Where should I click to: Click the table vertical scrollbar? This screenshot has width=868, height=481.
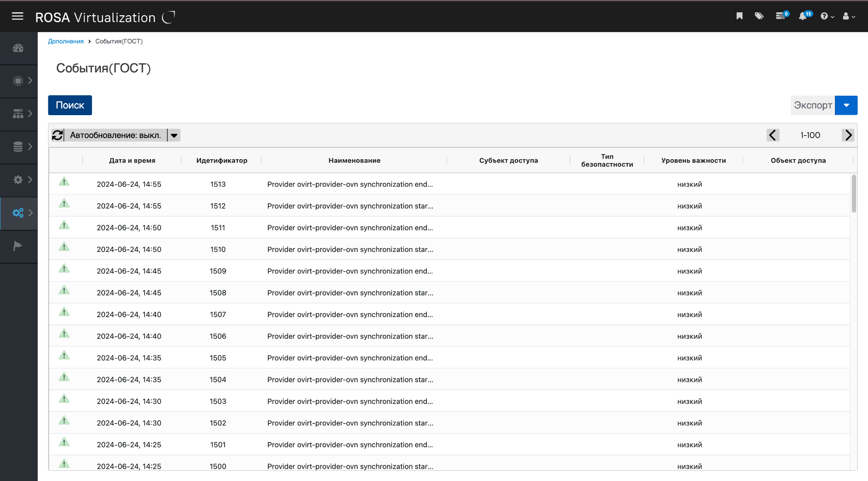[854, 194]
